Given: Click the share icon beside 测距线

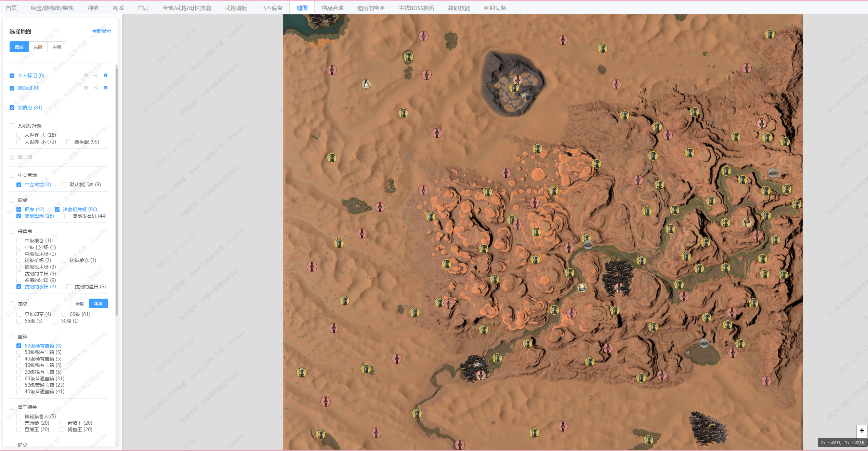Looking at the screenshot, I should [96, 88].
